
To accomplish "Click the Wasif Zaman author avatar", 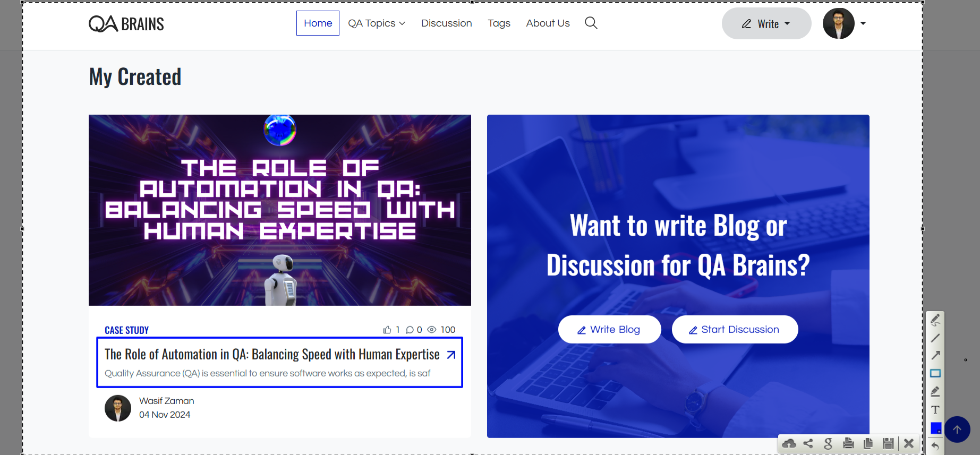I will [118, 408].
